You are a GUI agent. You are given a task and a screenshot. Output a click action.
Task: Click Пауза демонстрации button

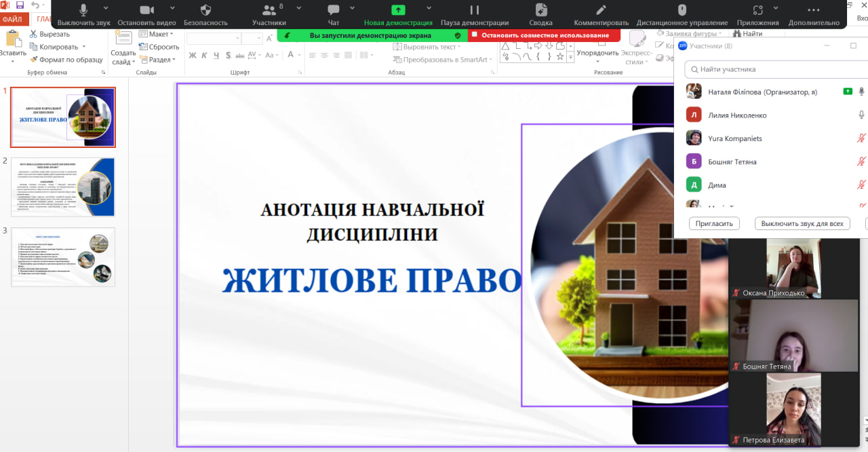click(x=475, y=14)
